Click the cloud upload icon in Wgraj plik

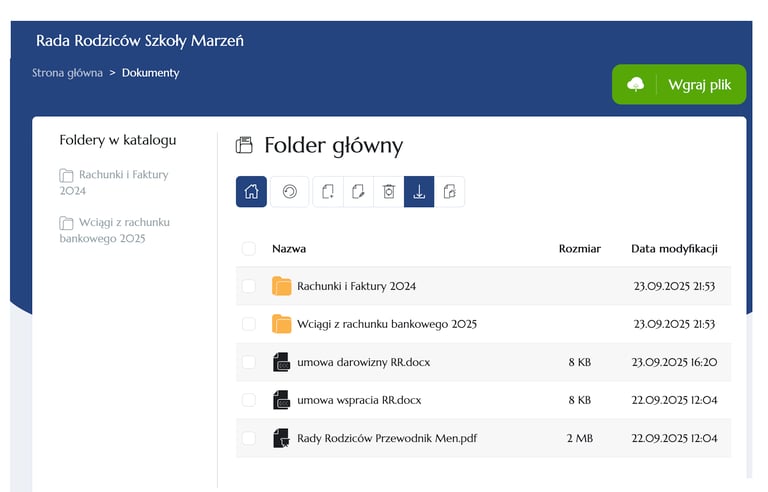coord(635,84)
